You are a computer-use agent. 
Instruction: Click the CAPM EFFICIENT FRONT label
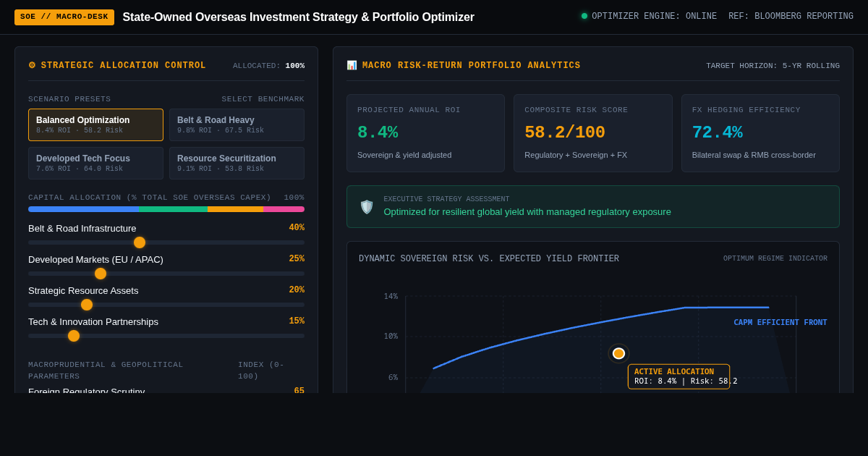point(780,323)
